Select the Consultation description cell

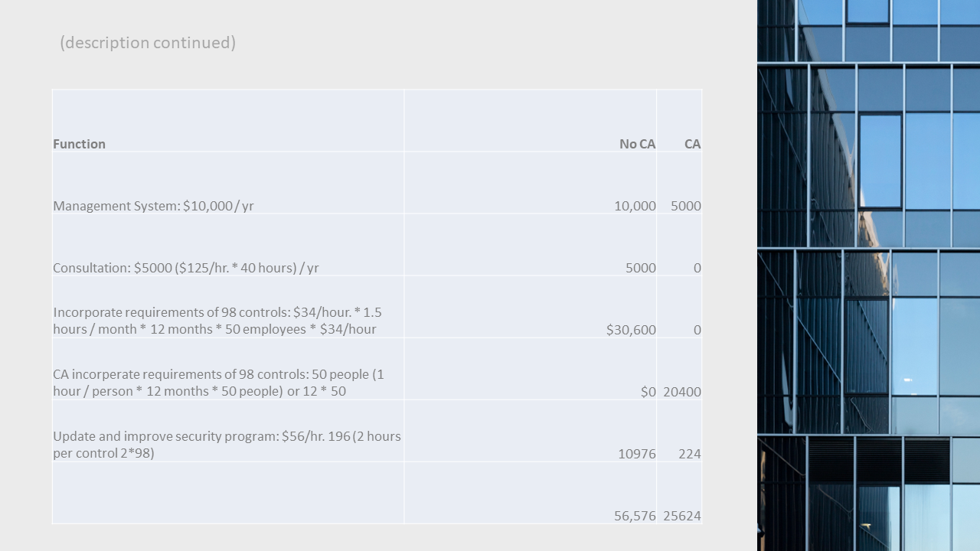pos(186,268)
